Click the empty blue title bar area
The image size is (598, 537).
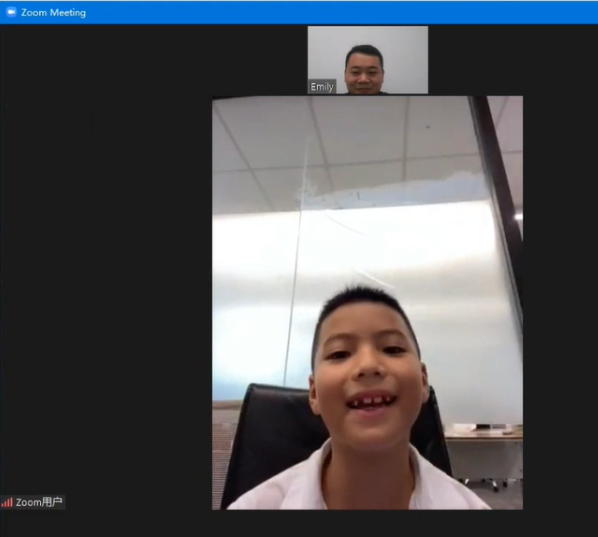pos(339,13)
